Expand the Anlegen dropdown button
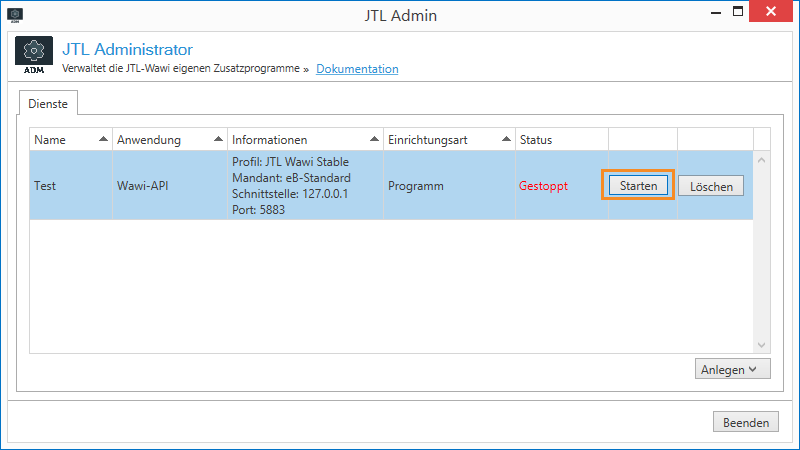The height and width of the screenshot is (450, 800). pos(733,370)
